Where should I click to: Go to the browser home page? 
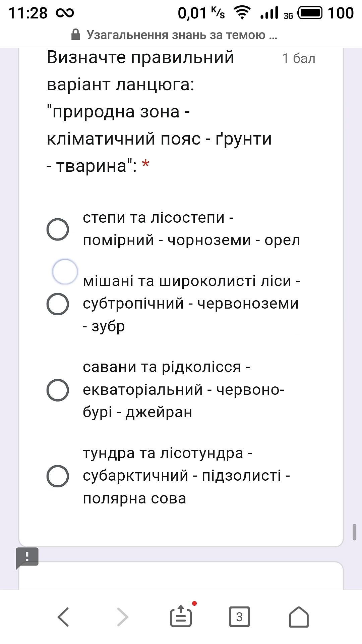[298, 616]
